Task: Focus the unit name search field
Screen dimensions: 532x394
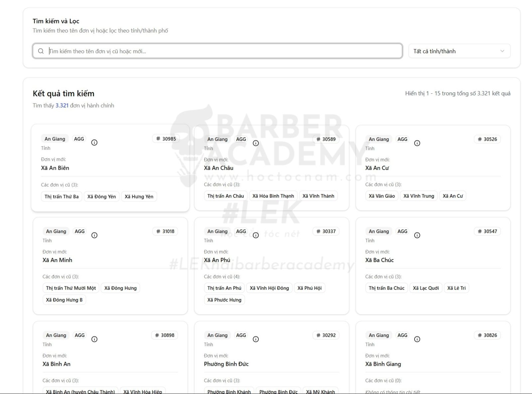Action: click(x=217, y=51)
